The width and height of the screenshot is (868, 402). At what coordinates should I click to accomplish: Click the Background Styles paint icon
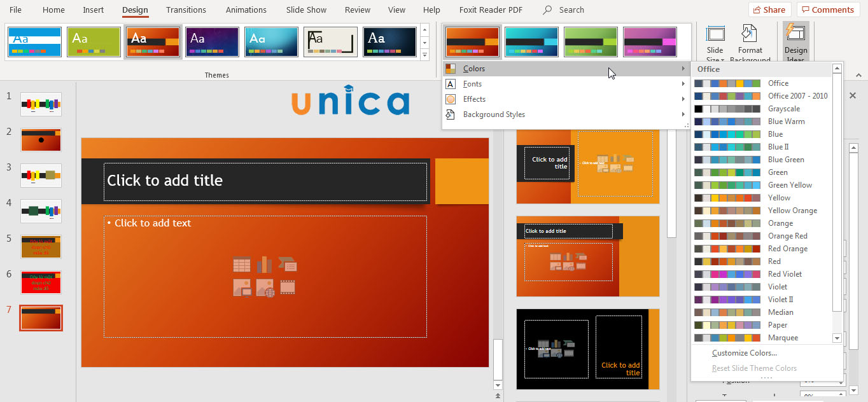[x=451, y=114]
